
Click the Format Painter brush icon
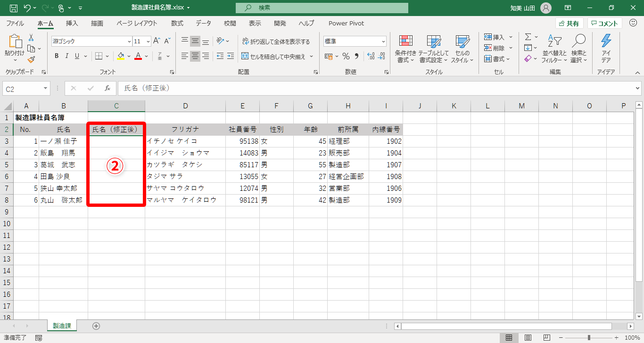[x=31, y=59]
